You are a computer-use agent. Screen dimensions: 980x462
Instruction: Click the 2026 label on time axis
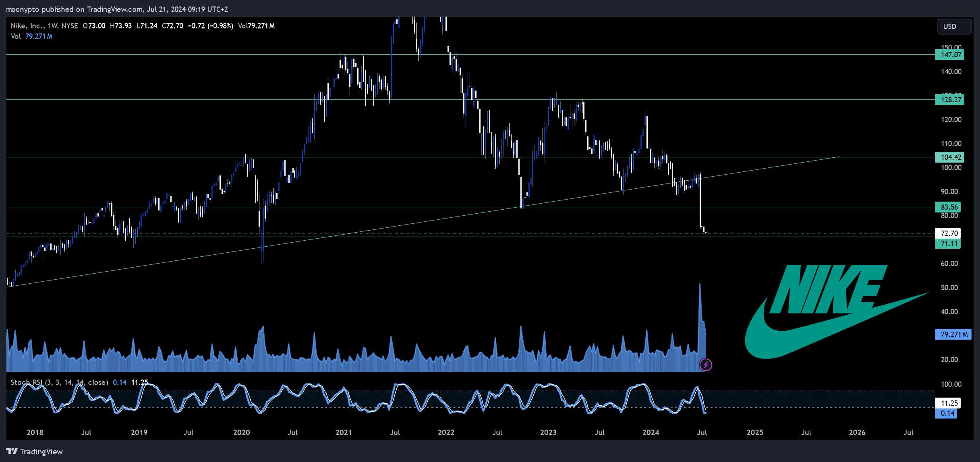(x=857, y=433)
